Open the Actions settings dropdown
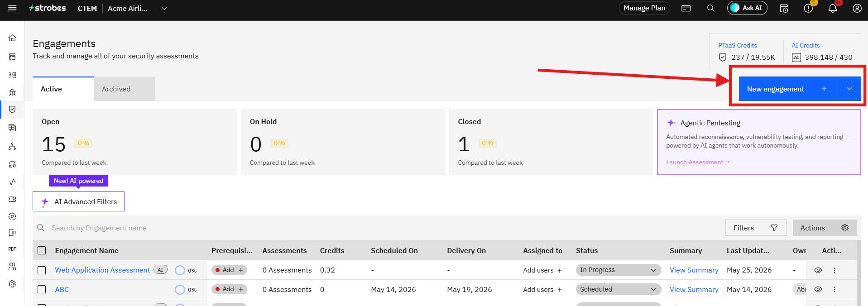 (825, 228)
